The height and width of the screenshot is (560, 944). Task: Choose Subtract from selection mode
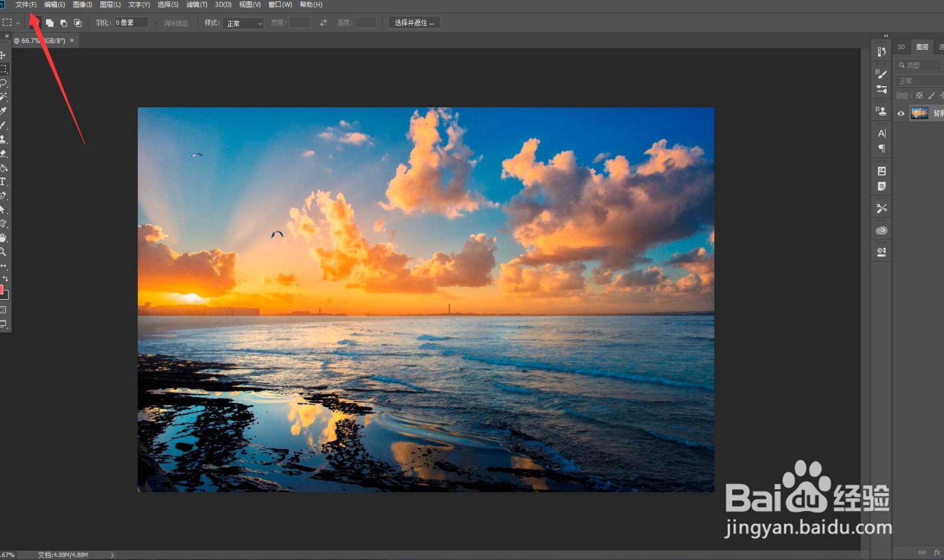[64, 23]
